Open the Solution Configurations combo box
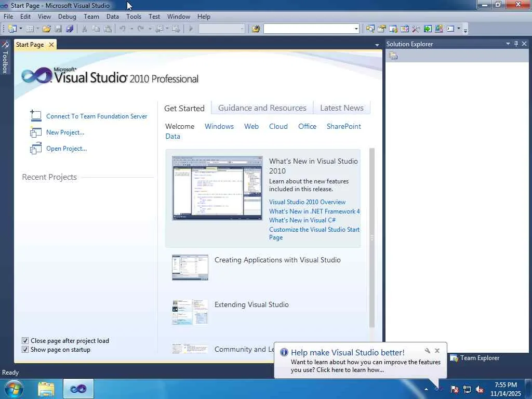This screenshot has height=399, width=532. (x=221, y=29)
